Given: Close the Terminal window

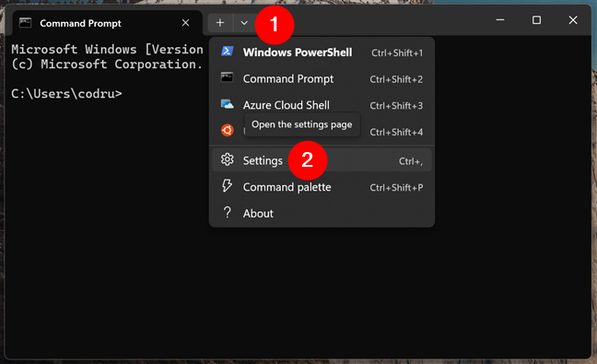Looking at the screenshot, I should pos(573,19).
